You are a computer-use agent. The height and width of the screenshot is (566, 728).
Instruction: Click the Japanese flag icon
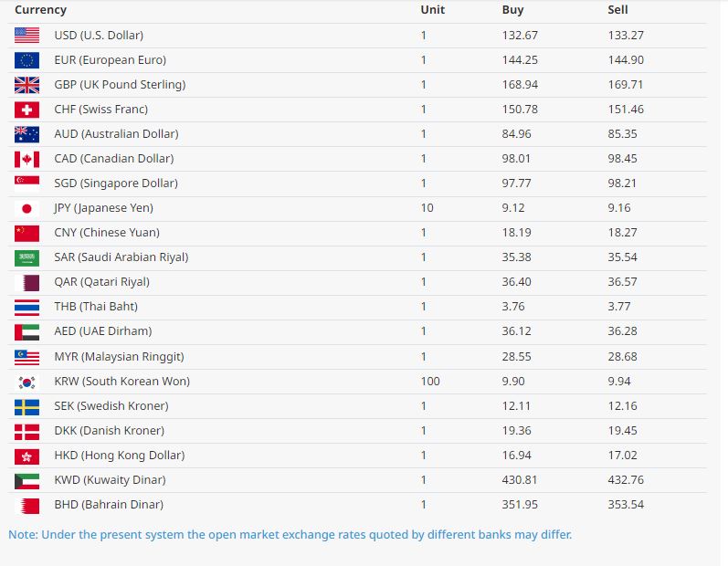tap(26, 208)
